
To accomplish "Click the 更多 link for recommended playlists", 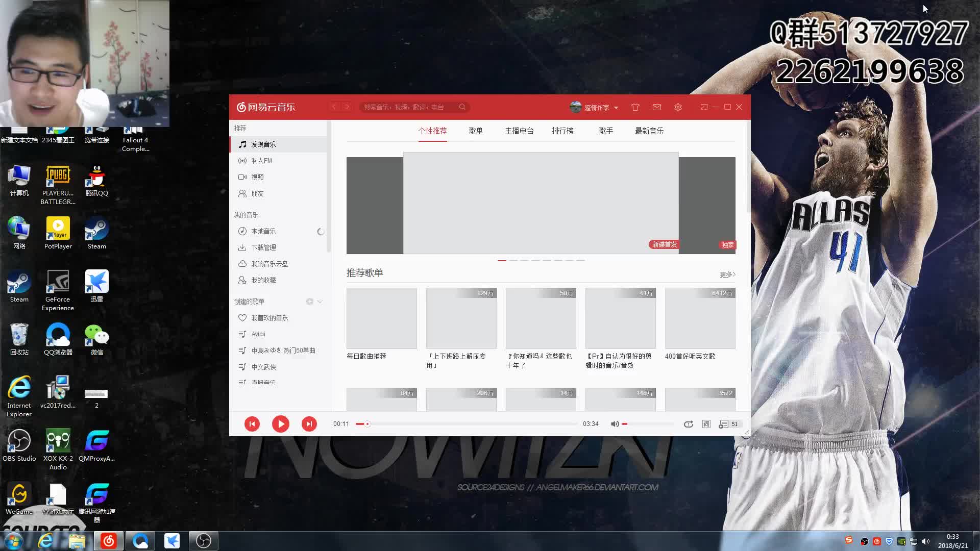I will click(x=727, y=274).
